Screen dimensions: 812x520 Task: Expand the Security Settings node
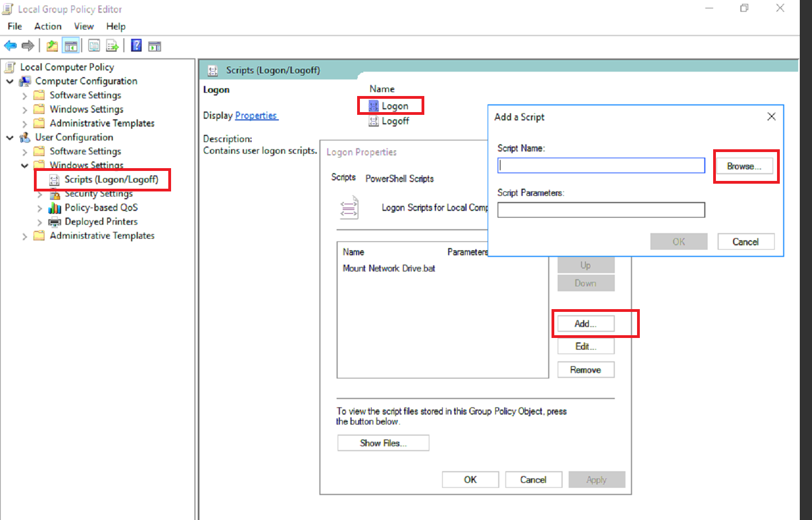tap(39, 194)
